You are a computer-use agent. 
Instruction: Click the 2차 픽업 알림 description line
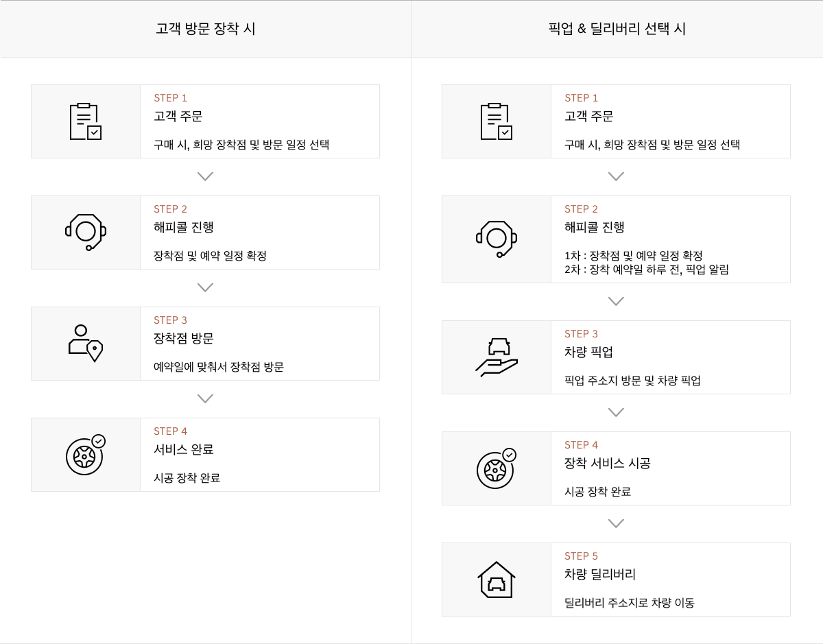coord(646,270)
